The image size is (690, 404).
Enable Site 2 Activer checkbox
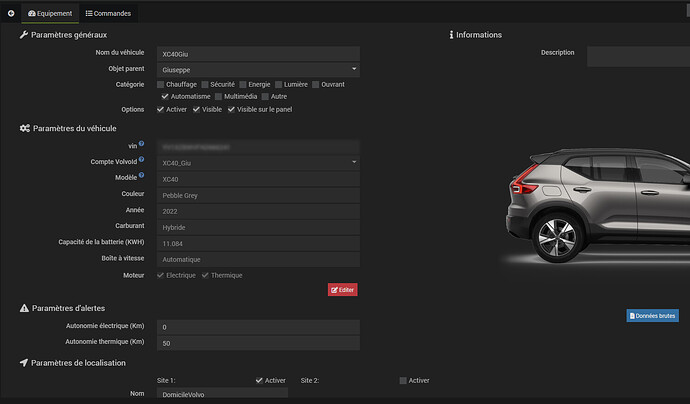403,381
